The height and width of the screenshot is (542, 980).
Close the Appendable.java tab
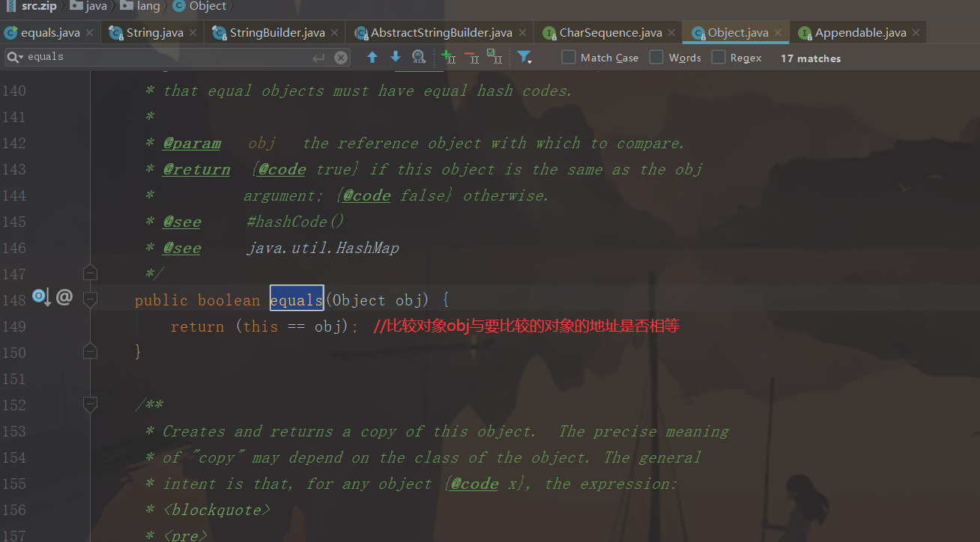click(x=916, y=33)
